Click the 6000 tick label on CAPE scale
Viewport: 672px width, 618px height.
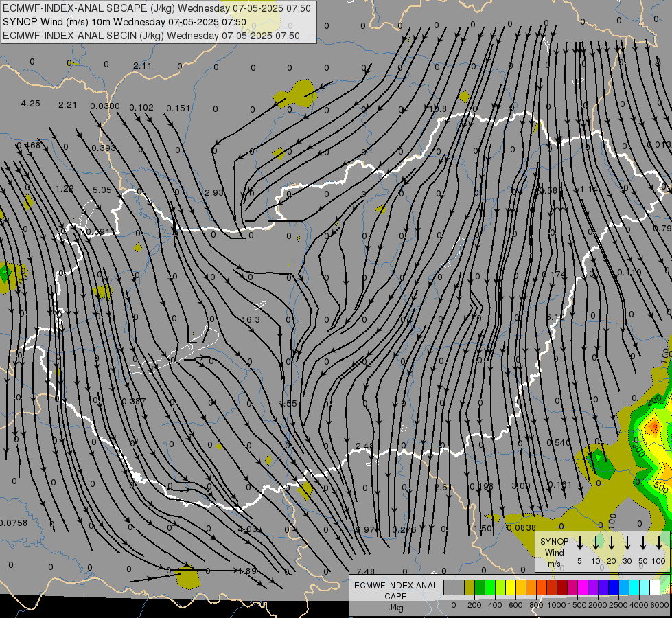point(660,605)
